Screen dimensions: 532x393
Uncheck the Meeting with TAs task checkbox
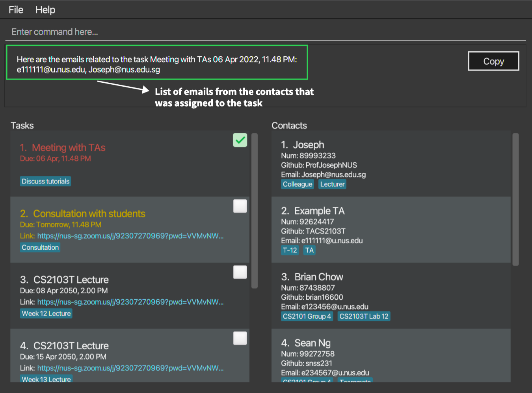(240, 140)
